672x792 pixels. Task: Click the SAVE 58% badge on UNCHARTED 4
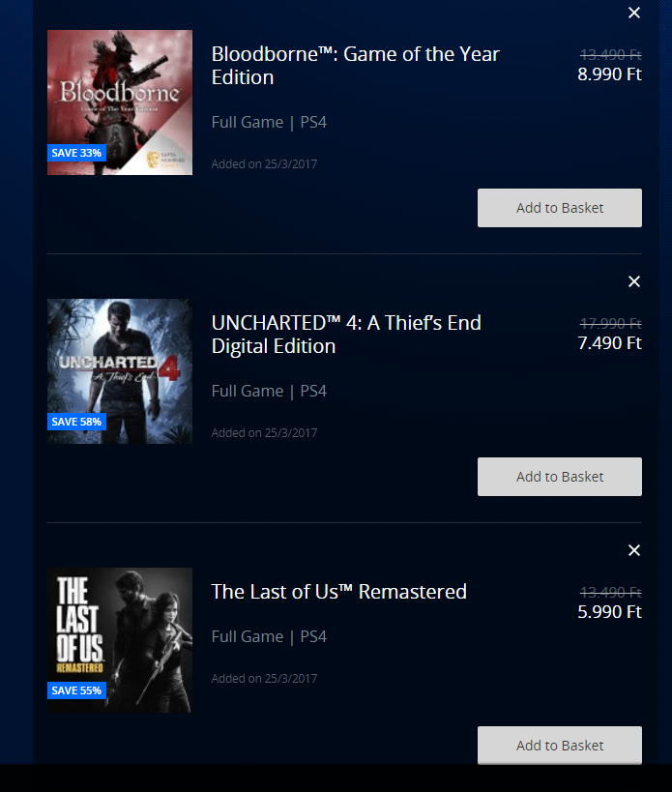pos(76,422)
